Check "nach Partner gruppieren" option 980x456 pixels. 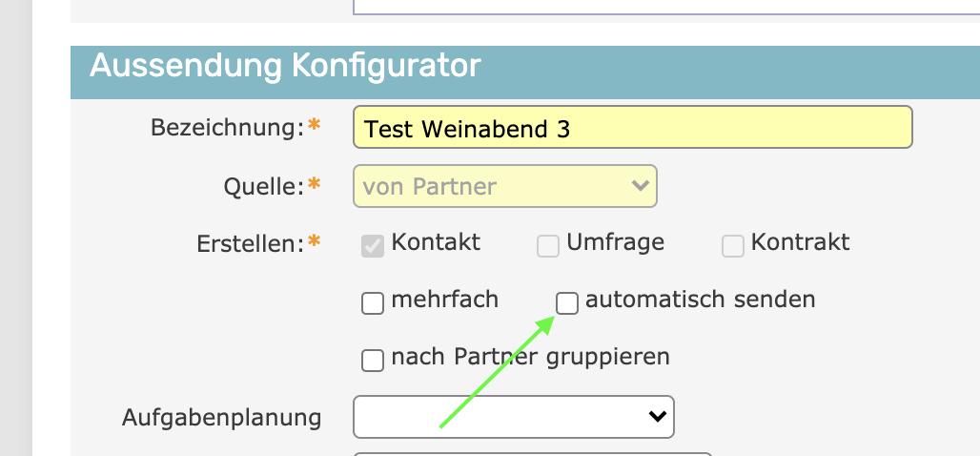(x=373, y=360)
